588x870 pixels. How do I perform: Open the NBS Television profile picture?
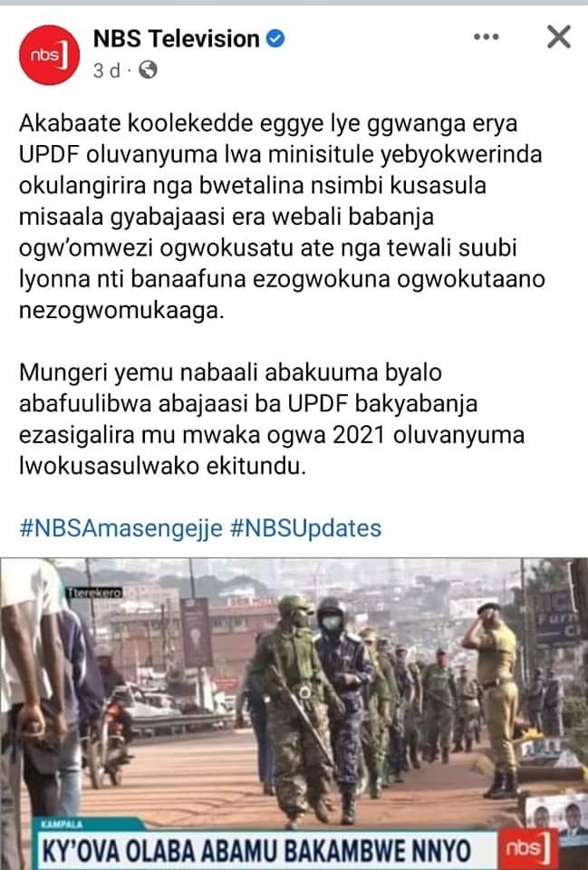click(x=49, y=55)
